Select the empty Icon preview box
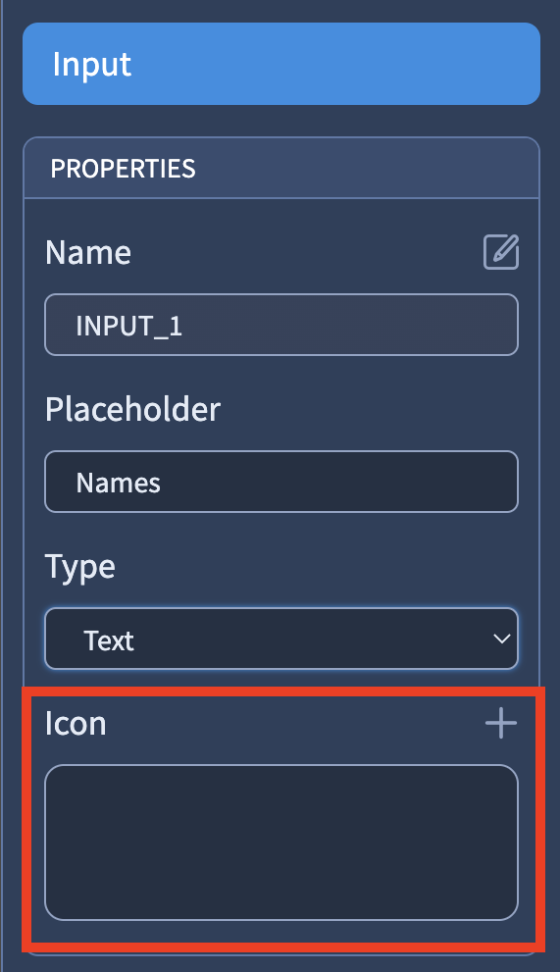560x972 pixels. point(281,843)
